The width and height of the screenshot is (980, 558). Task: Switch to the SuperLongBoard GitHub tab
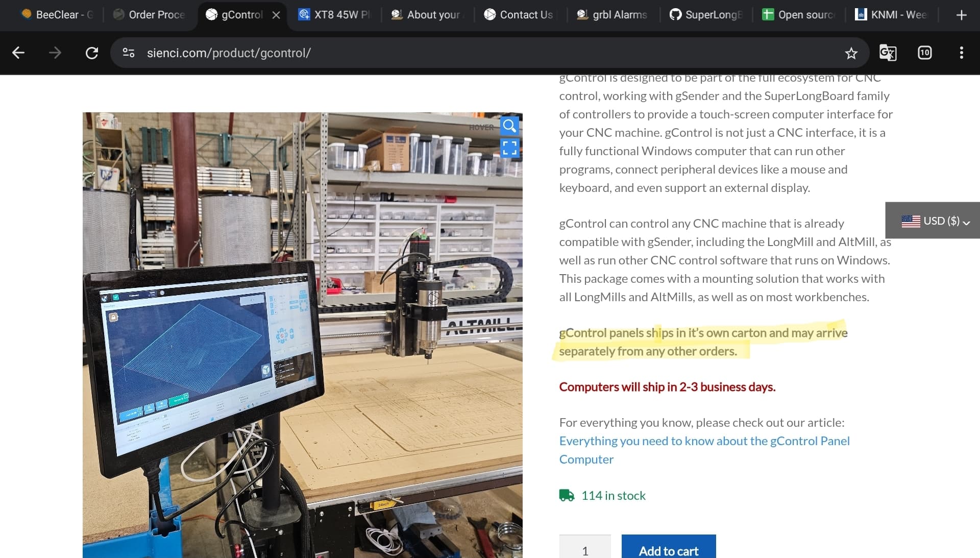pyautogui.click(x=705, y=15)
